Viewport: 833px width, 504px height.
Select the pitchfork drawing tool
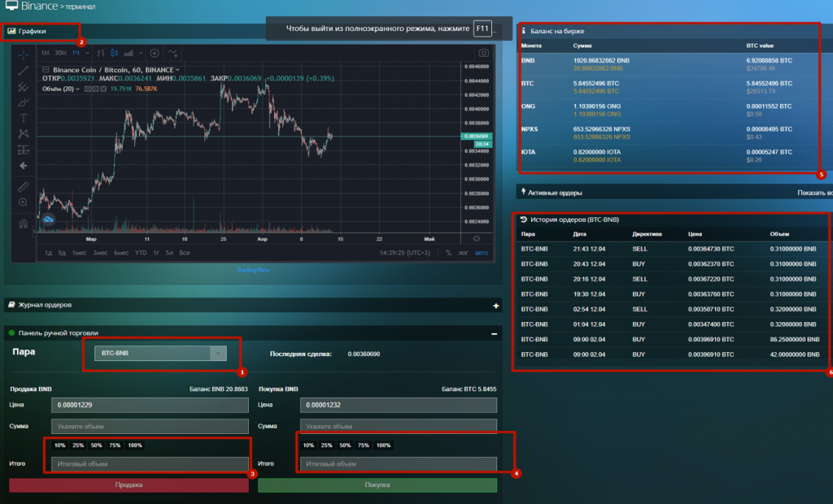(x=24, y=86)
